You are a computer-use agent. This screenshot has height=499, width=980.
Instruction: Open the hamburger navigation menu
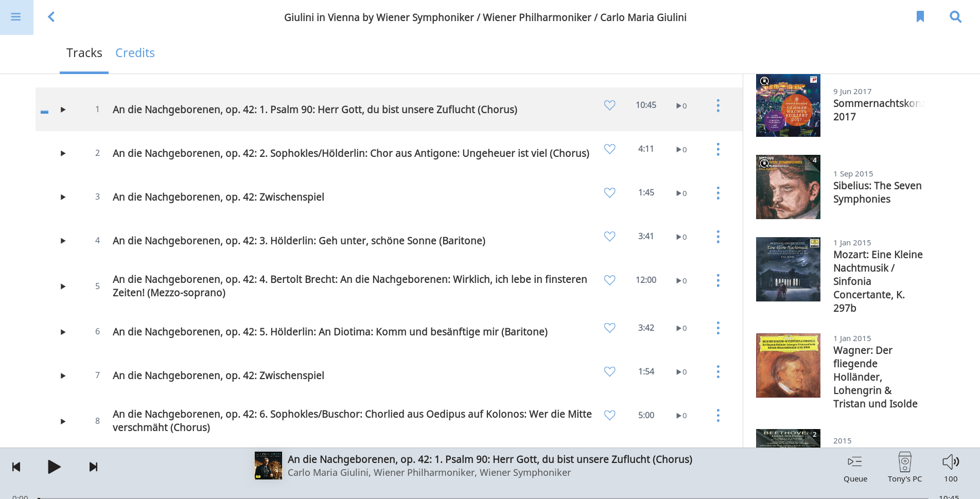[x=16, y=17]
